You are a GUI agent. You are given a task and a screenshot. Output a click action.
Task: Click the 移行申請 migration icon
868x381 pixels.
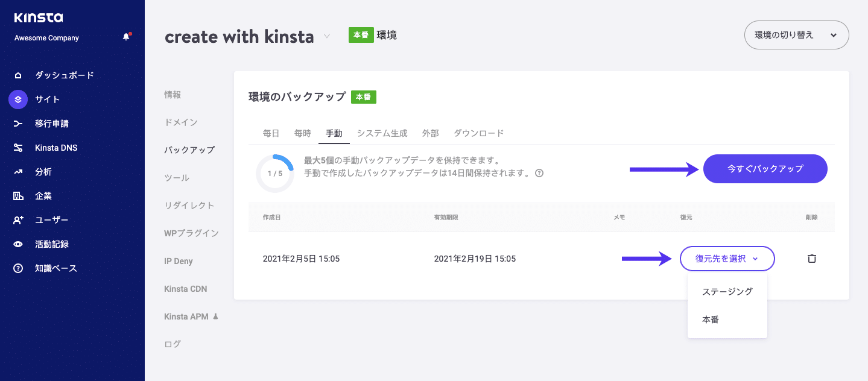coord(18,123)
